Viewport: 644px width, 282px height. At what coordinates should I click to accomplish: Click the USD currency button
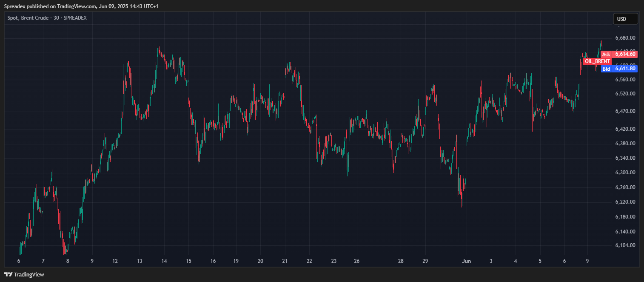(x=625, y=19)
